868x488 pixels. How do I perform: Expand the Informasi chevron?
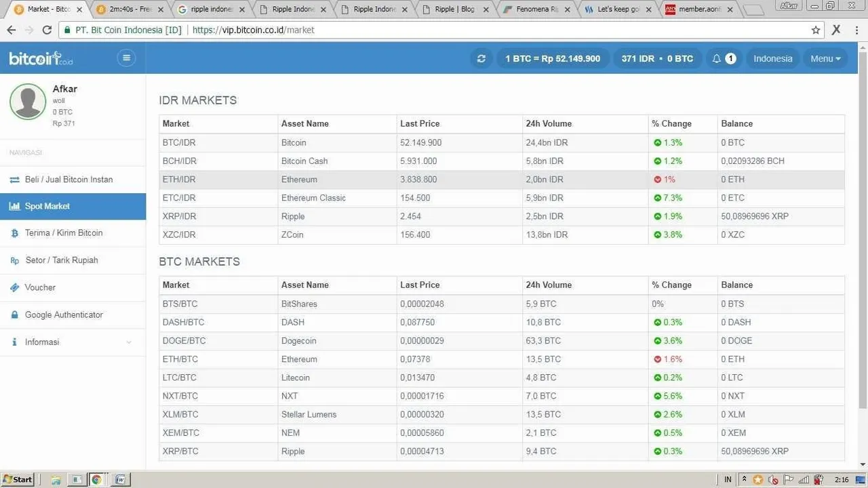coord(129,342)
